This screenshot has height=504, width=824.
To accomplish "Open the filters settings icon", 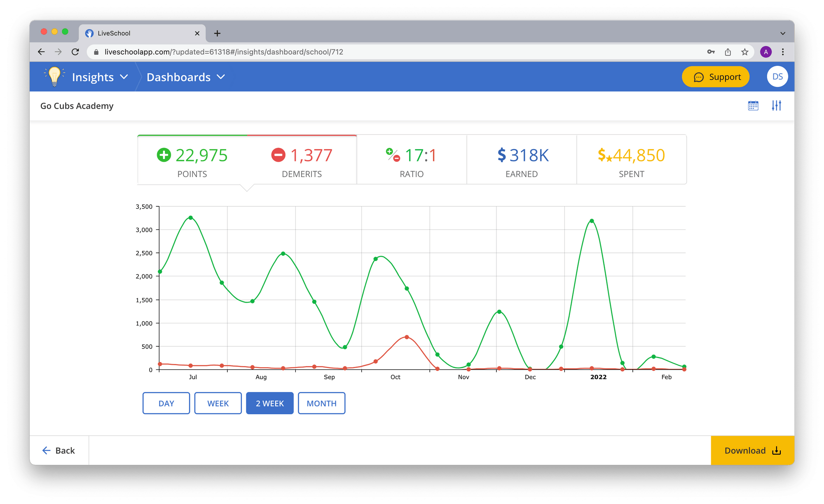I will 776,105.
